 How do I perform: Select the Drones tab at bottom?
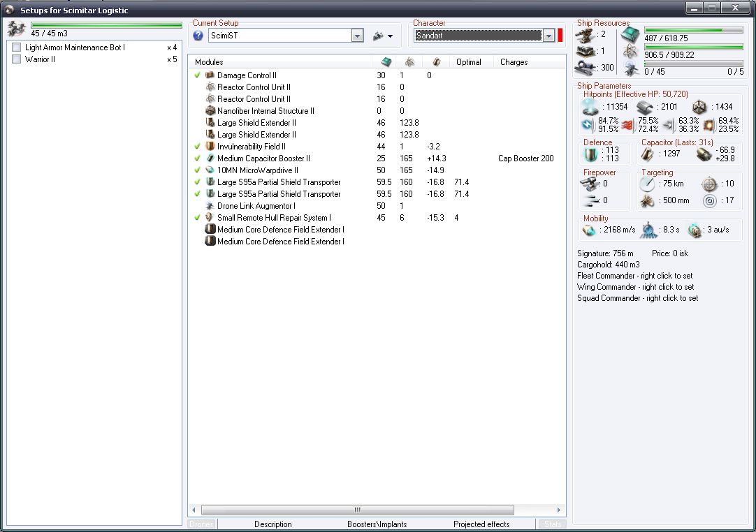(201, 524)
